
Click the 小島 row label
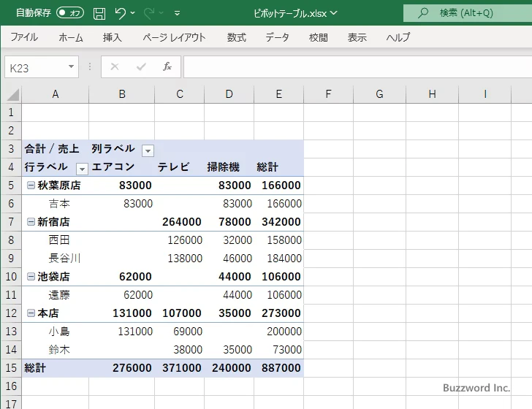[59, 332]
